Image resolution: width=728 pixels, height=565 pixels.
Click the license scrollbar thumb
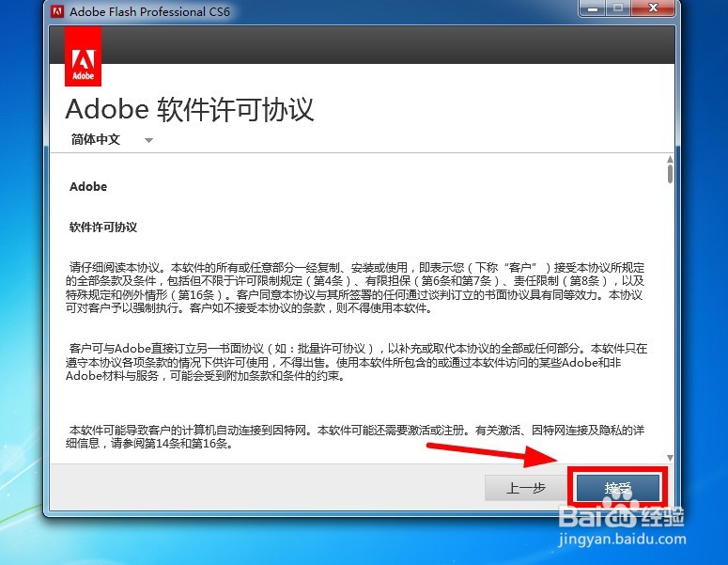(x=670, y=174)
